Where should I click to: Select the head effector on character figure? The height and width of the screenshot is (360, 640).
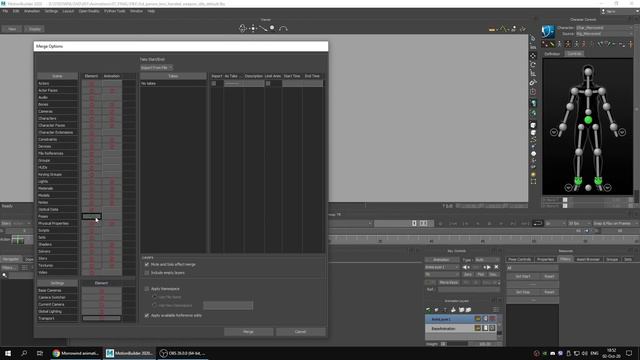(x=588, y=72)
